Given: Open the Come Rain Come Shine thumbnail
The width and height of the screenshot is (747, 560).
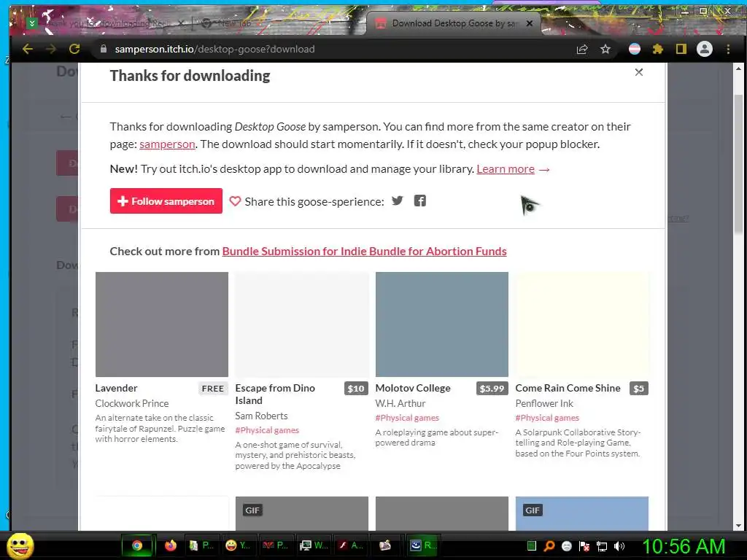Looking at the screenshot, I should (x=582, y=324).
